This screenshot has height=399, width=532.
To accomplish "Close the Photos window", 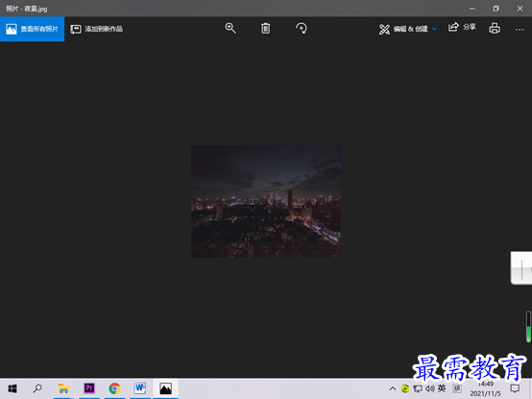I will click(520, 9).
